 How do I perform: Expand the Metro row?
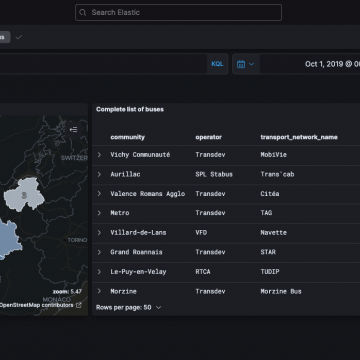pos(99,213)
